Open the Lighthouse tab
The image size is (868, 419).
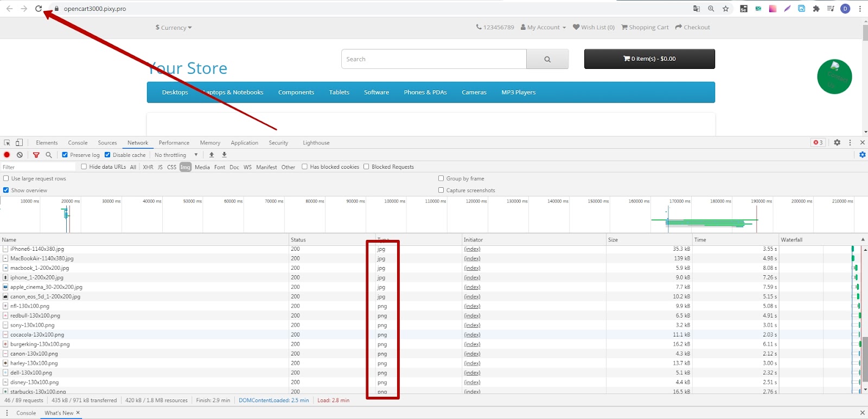(x=316, y=143)
